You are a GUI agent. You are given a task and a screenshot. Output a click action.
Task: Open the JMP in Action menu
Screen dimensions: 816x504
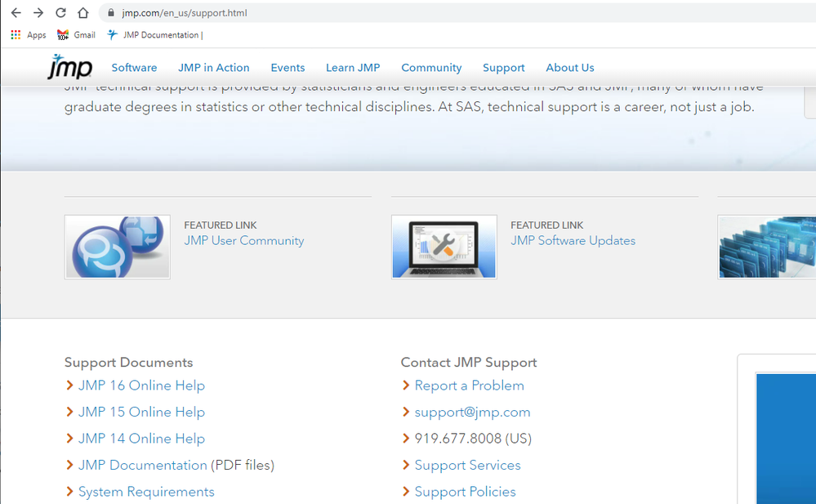coord(214,68)
